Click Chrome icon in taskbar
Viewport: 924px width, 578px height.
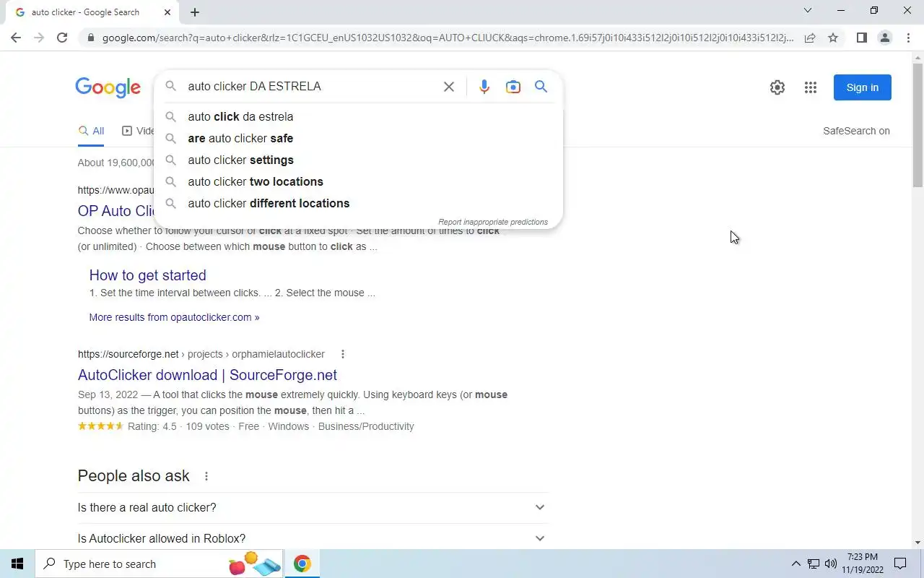point(302,564)
